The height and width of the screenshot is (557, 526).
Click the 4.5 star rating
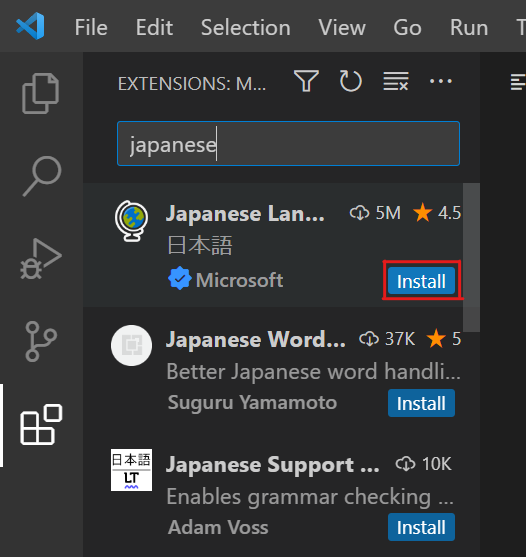click(x=437, y=213)
